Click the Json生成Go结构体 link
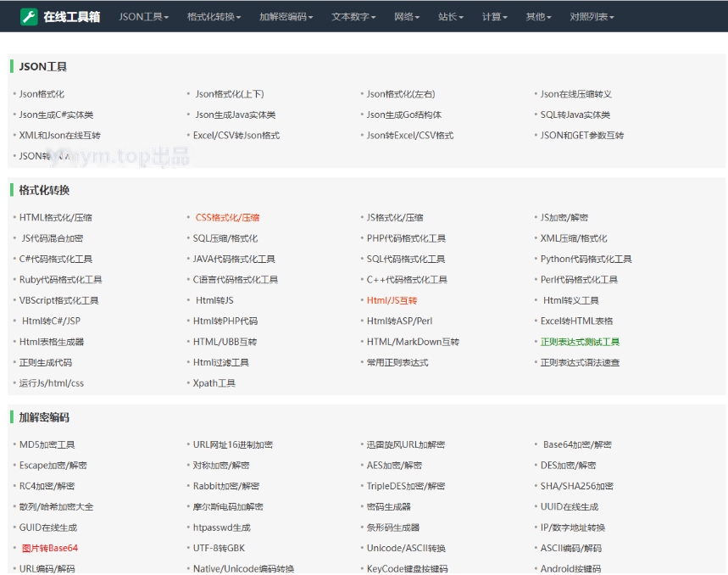Screen dimensions: 728x575 404,114
